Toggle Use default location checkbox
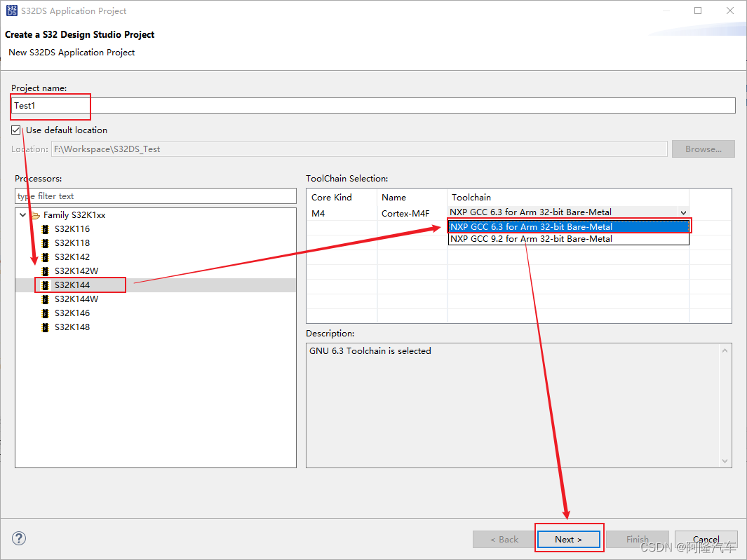This screenshot has height=560, width=747. point(15,130)
